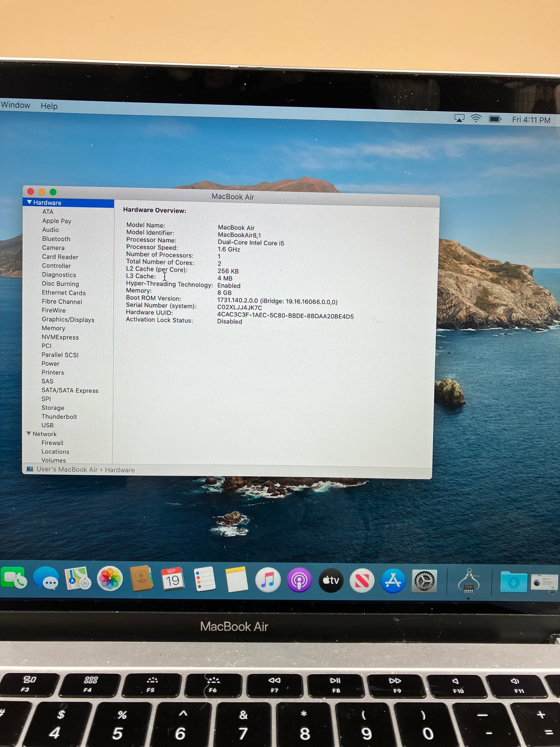Image resolution: width=560 pixels, height=747 pixels.
Task: Open the News app icon
Action: pos(362,581)
